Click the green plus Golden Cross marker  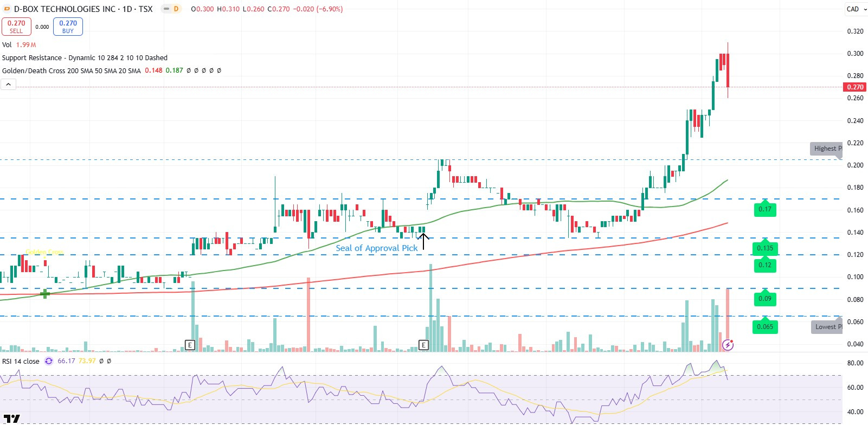45,294
